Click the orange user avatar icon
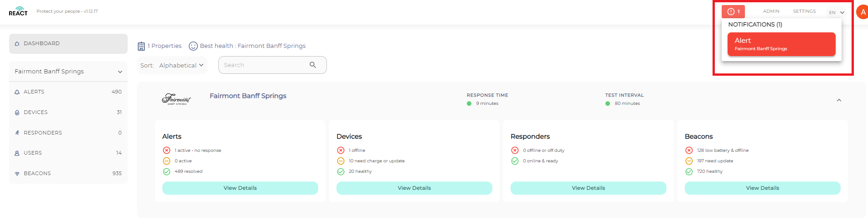This screenshot has height=218, width=868. (863, 12)
